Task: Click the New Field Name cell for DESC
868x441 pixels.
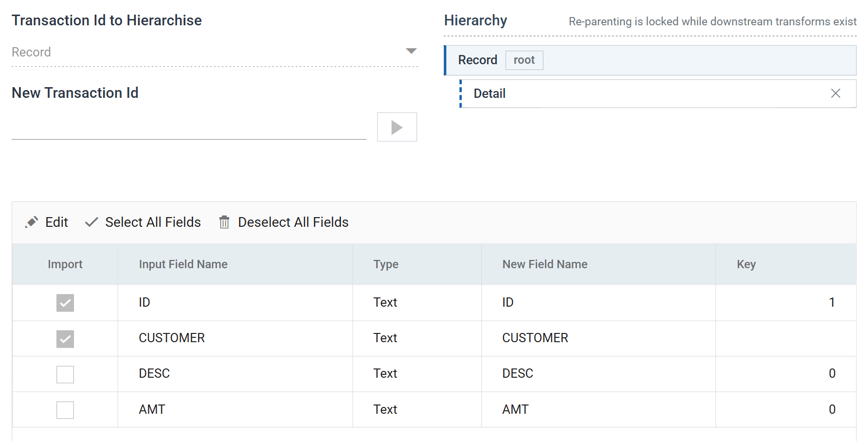Action: click(x=598, y=374)
